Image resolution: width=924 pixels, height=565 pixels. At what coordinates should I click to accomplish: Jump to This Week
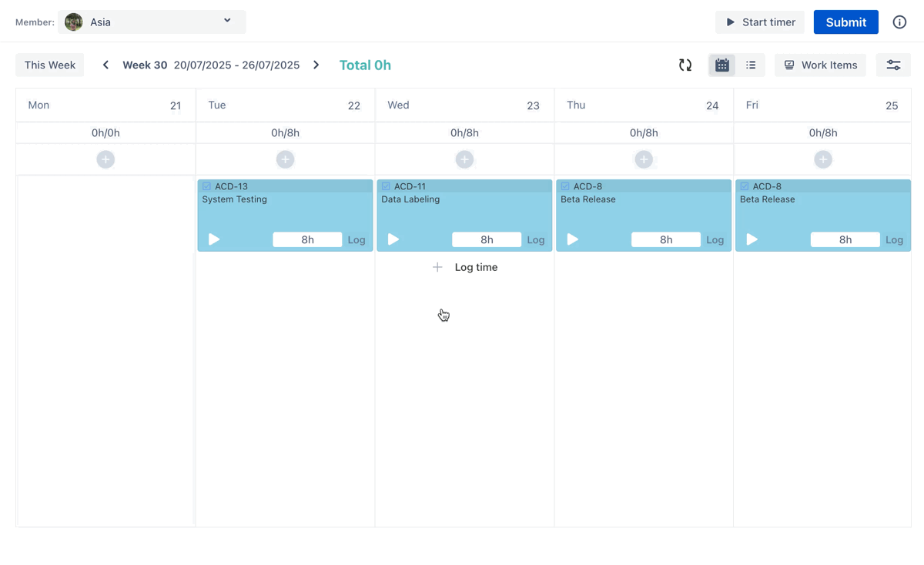point(50,65)
